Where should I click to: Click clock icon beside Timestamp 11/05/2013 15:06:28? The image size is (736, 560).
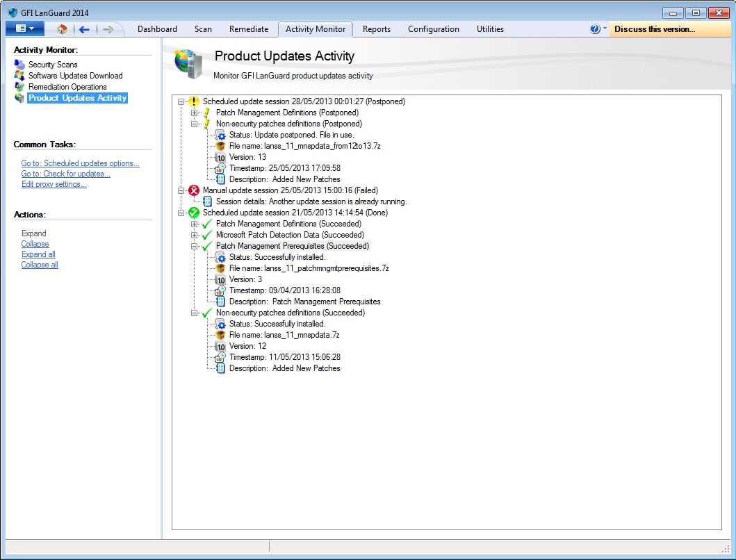(220, 357)
